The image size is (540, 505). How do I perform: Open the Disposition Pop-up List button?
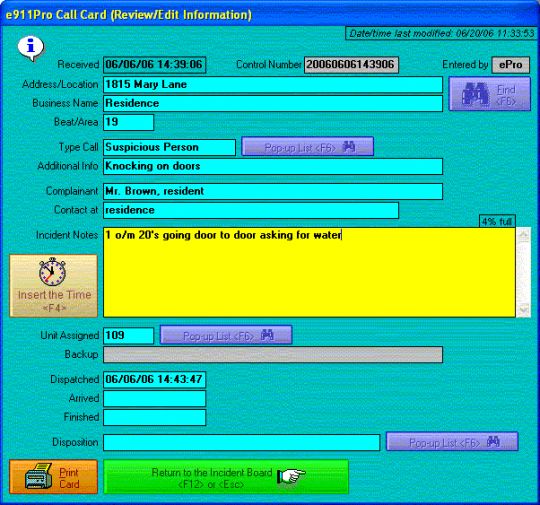[452, 442]
